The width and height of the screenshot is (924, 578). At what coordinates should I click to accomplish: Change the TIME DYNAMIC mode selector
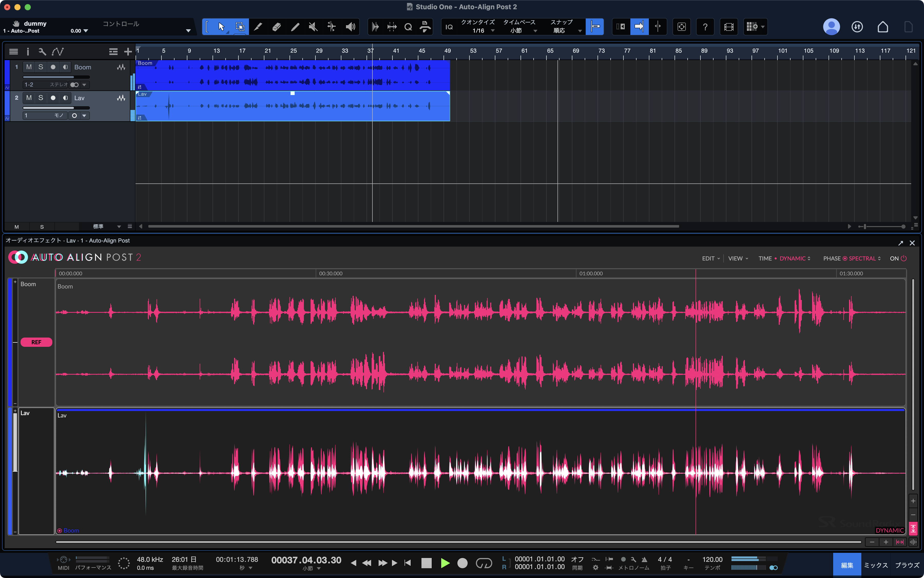[795, 258]
